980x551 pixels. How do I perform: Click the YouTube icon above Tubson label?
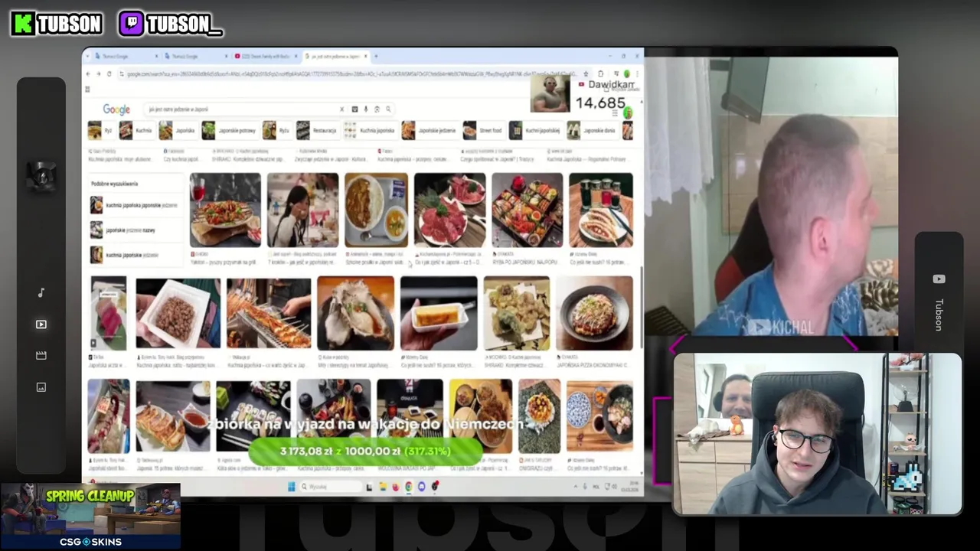[939, 279]
